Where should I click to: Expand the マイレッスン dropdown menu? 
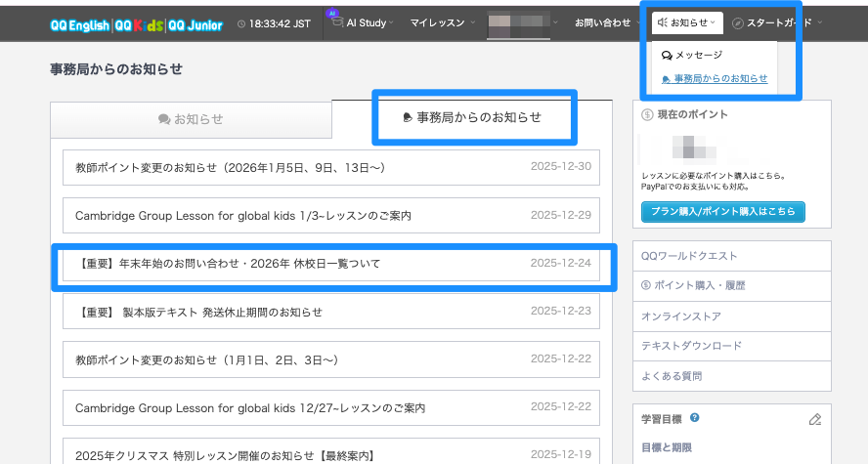(442, 22)
